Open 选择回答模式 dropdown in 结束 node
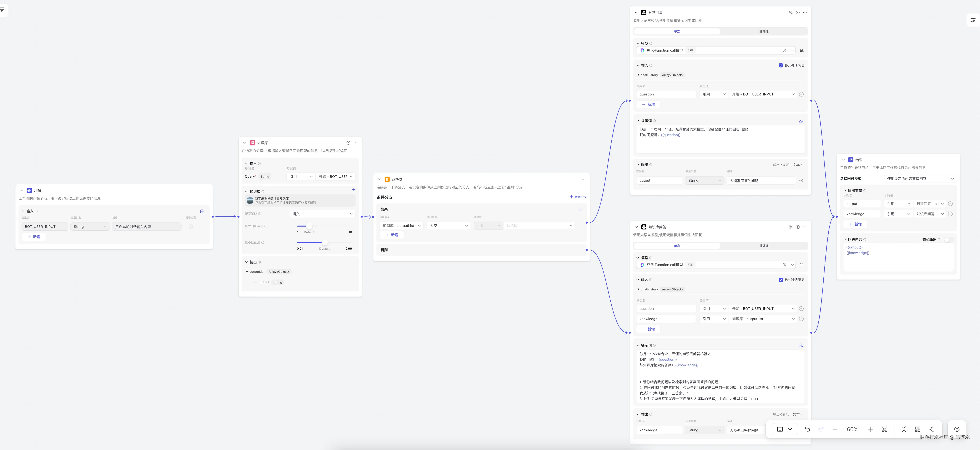 [x=920, y=179]
